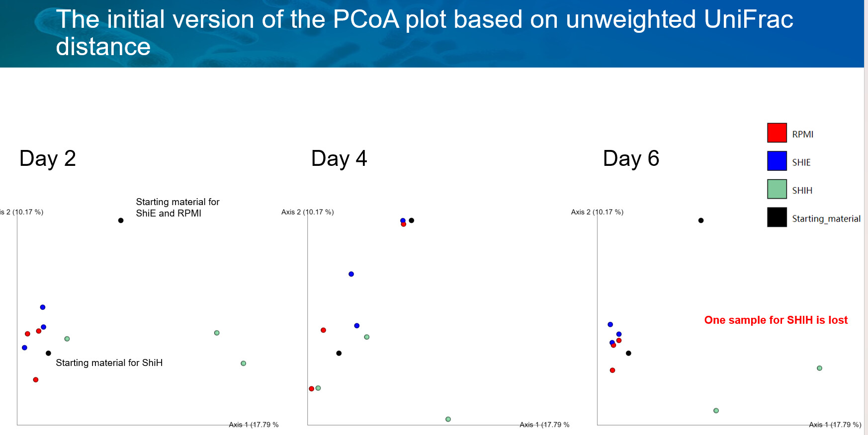Image resolution: width=868 pixels, height=435 pixels.
Task: Select the Day 4 heading
Action: (339, 158)
